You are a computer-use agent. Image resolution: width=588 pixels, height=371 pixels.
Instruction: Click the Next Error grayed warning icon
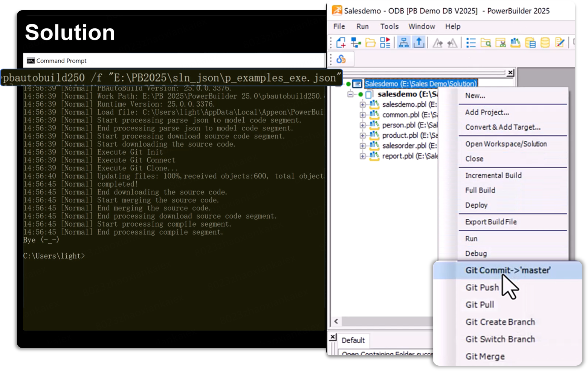click(438, 43)
